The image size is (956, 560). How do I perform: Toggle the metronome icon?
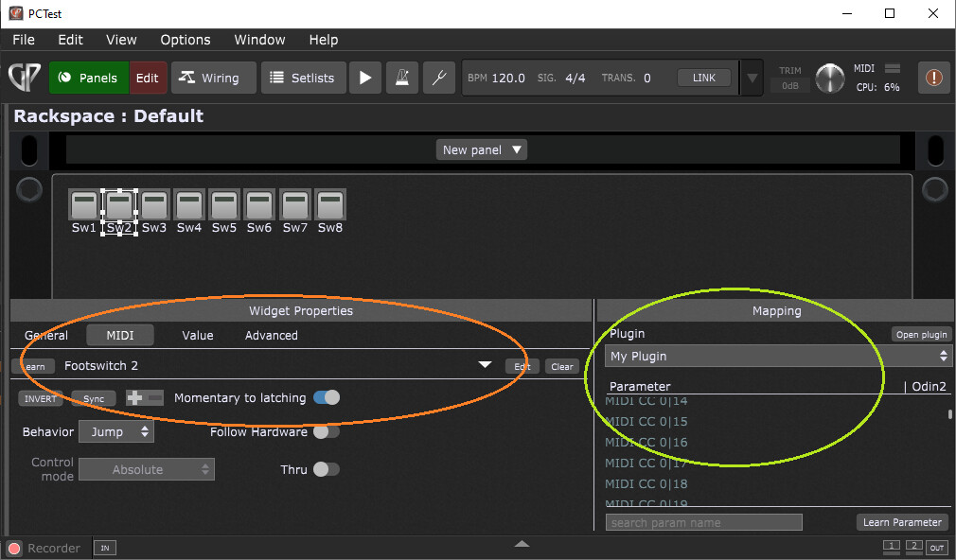point(401,78)
